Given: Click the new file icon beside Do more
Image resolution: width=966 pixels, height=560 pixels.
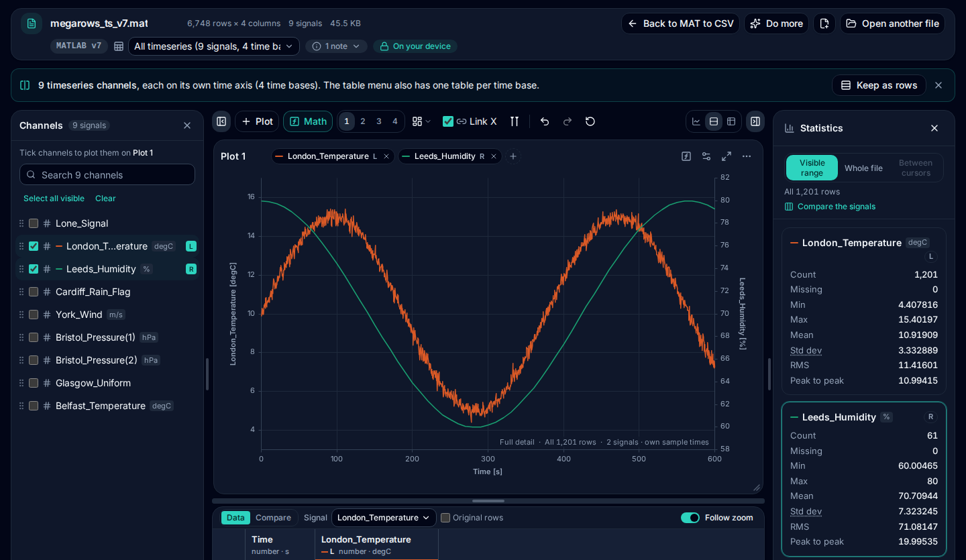Looking at the screenshot, I should (824, 23).
